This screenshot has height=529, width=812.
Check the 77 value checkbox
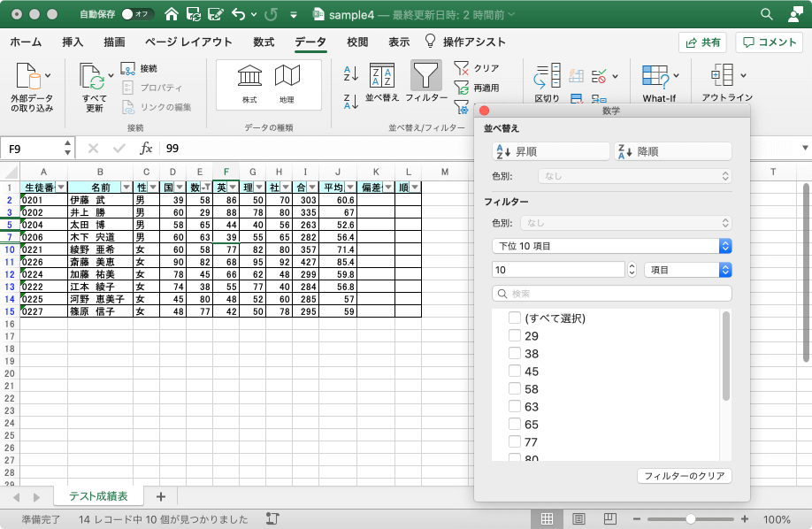pyautogui.click(x=514, y=441)
